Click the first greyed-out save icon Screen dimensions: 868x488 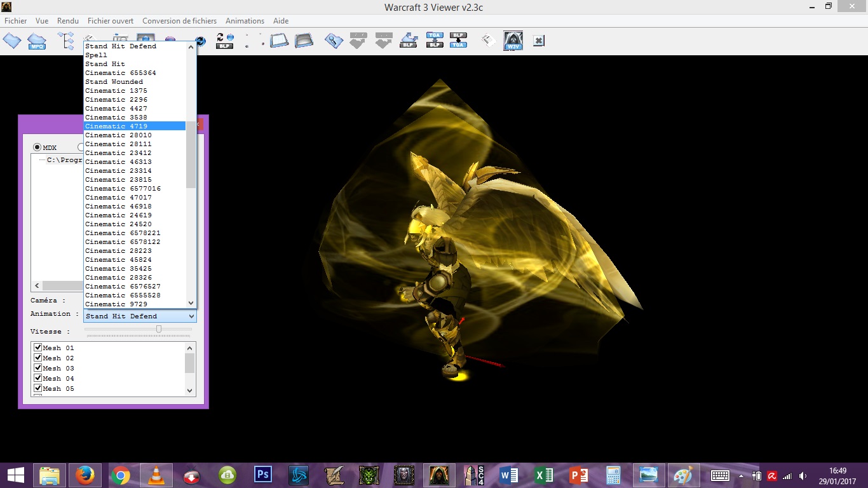coord(358,41)
